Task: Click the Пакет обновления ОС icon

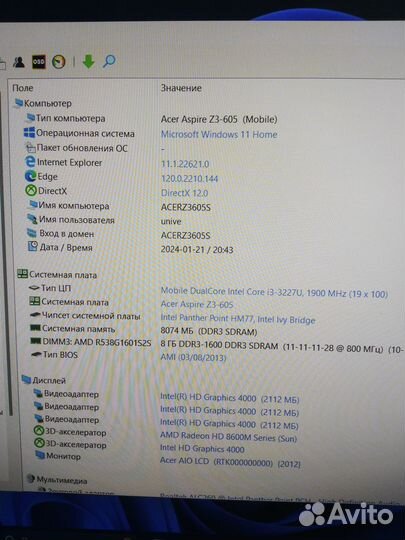Action: coord(30,147)
